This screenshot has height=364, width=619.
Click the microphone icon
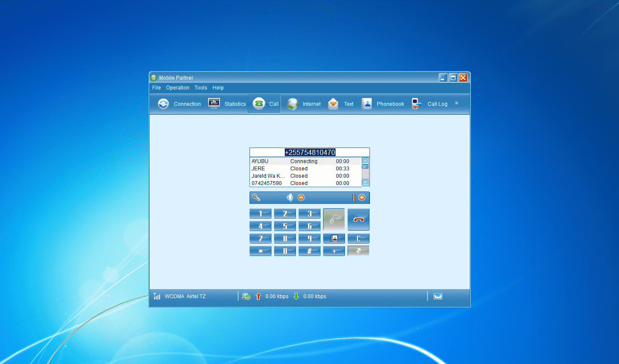(x=256, y=197)
